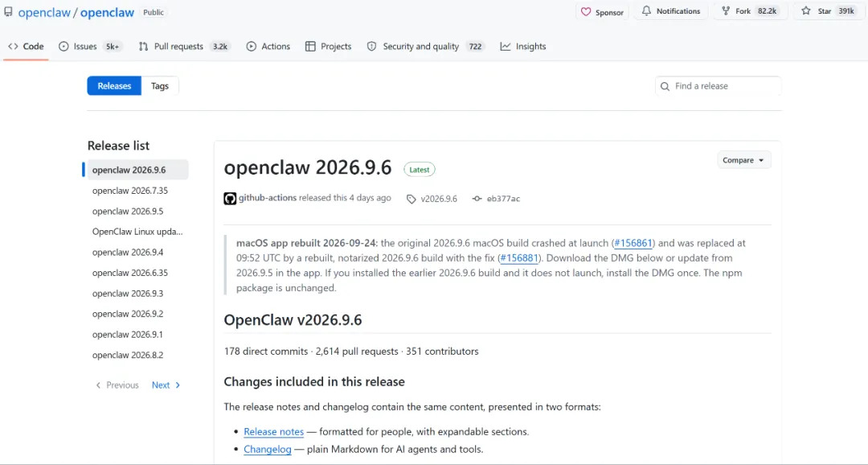Open the Changelog link
The height and width of the screenshot is (465, 868).
pyautogui.click(x=268, y=450)
